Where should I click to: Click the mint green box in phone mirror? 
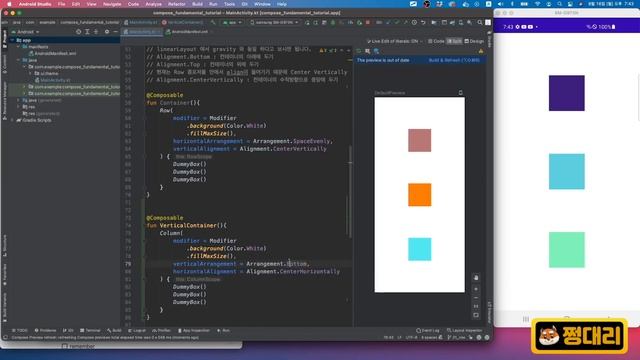pos(567,250)
